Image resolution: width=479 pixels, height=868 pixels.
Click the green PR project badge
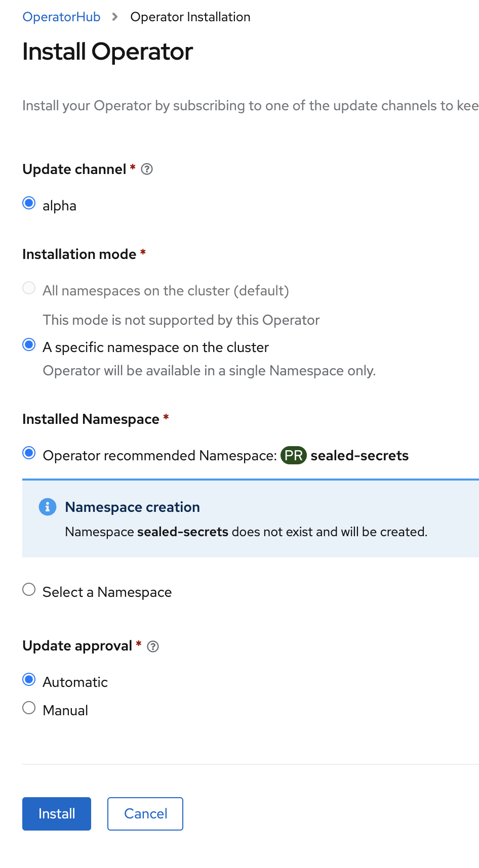click(294, 455)
